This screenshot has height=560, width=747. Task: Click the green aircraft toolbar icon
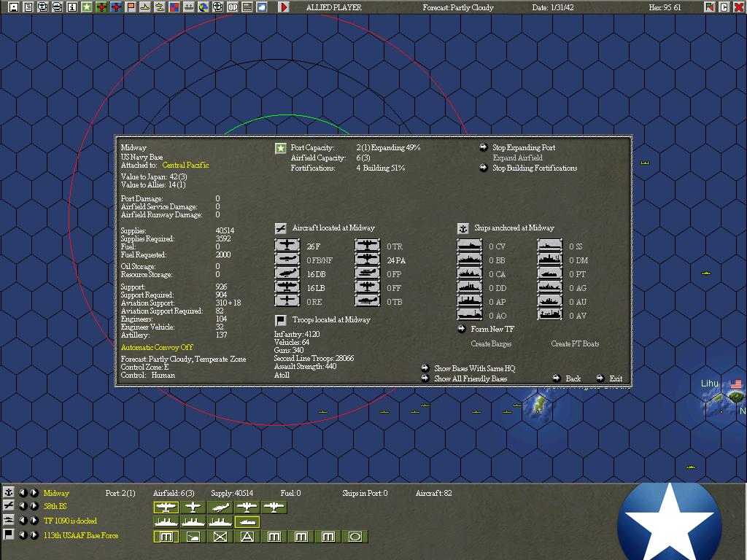[101, 7]
